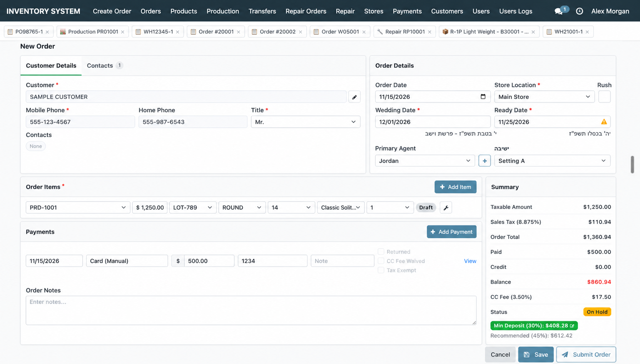Open the chat messages icon
The width and height of the screenshot is (640, 364).
(558, 12)
